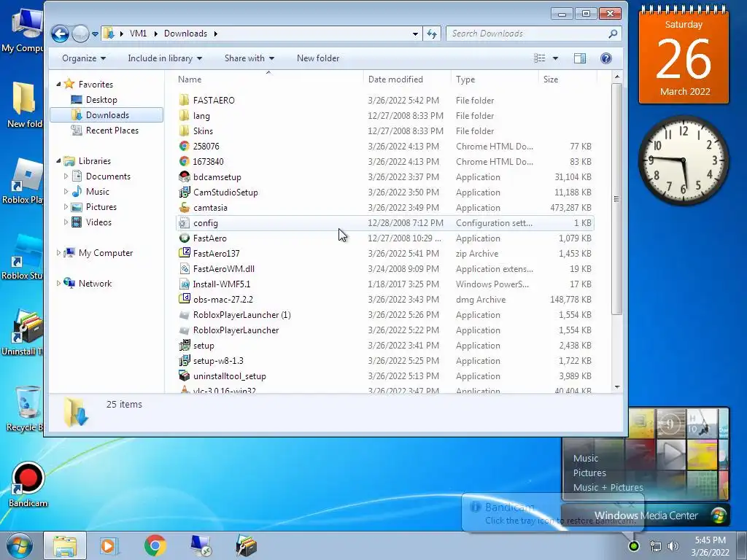Open the Organize menu
Viewport: 747px width, 560px height.
point(84,58)
